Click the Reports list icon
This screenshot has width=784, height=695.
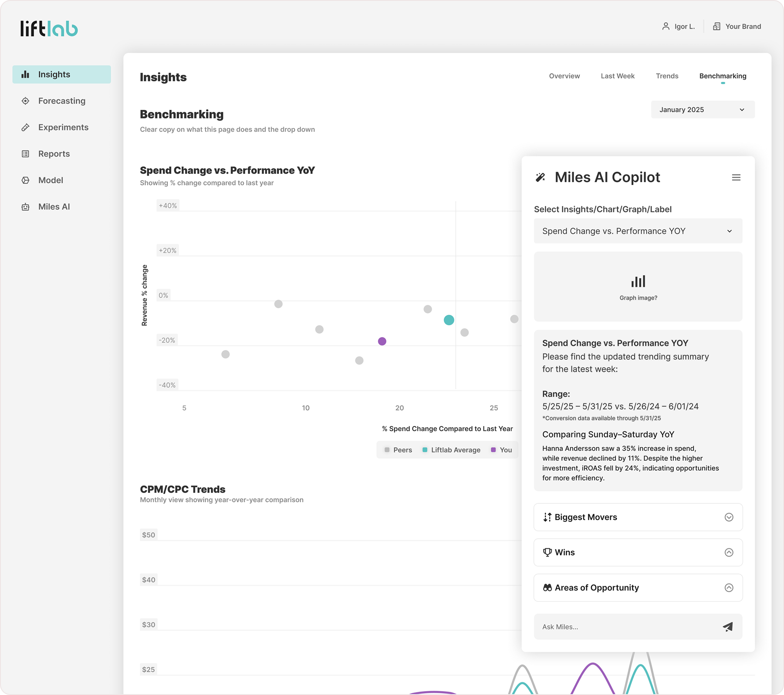(25, 154)
